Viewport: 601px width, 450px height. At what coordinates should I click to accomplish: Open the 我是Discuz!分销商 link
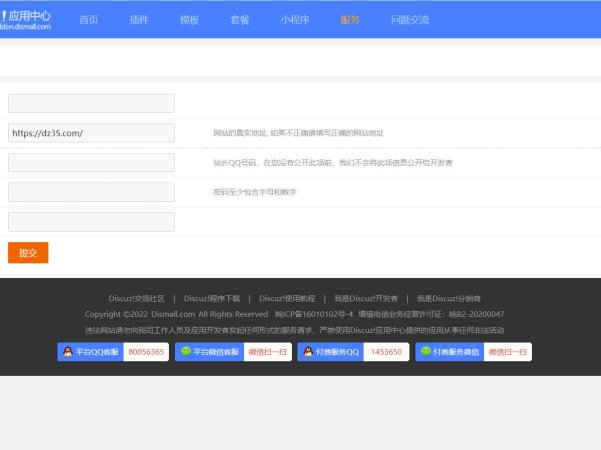449,298
